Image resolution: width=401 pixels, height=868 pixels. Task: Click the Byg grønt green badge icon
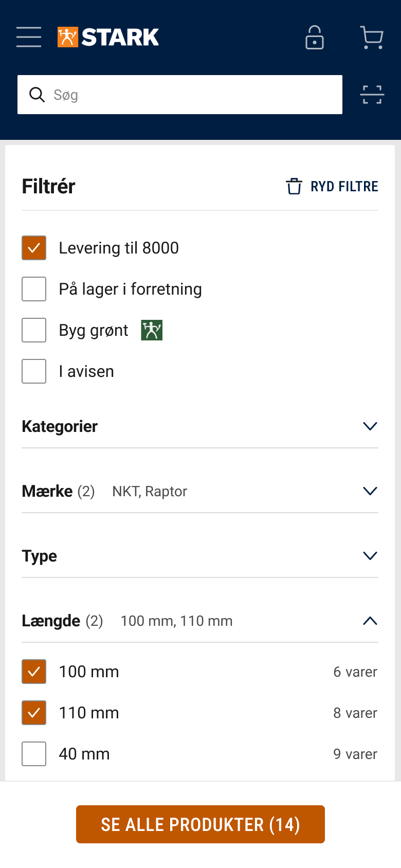click(x=152, y=330)
